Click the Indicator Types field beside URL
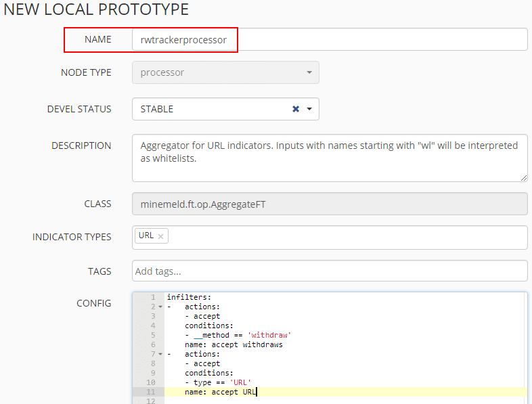Viewport: 532px width, 404px height. point(345,237)
